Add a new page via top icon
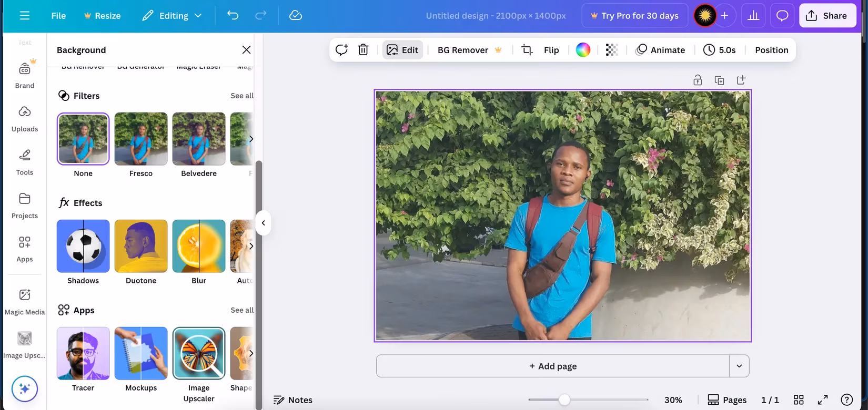 coord(741,80)
